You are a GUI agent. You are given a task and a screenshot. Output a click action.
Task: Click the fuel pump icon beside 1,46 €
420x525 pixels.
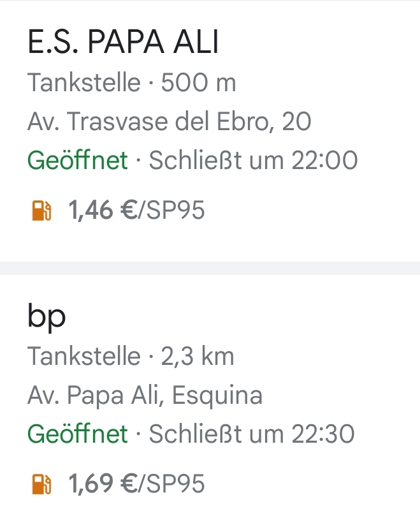click(41, 211)
